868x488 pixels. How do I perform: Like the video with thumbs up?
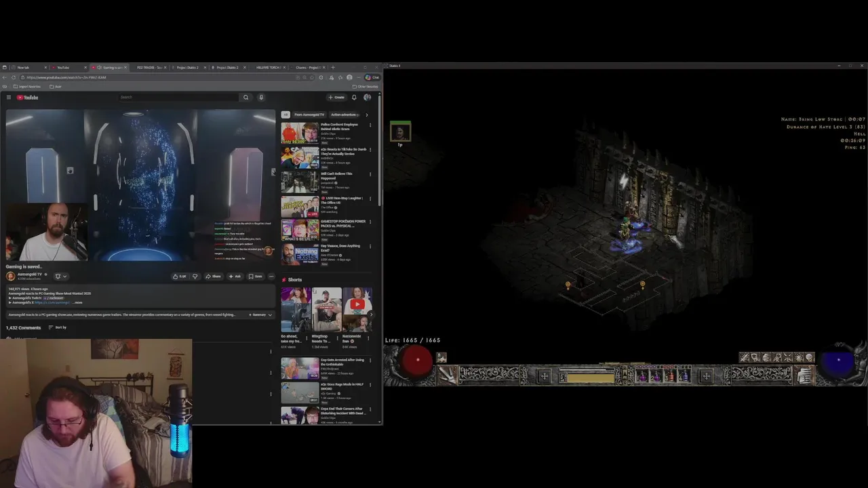coord(179,276)
